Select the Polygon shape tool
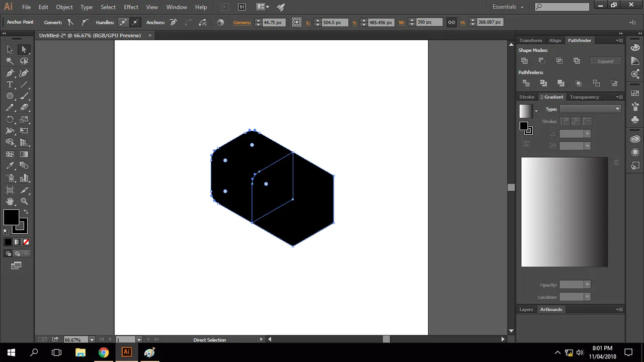 (x=10, y=96)
